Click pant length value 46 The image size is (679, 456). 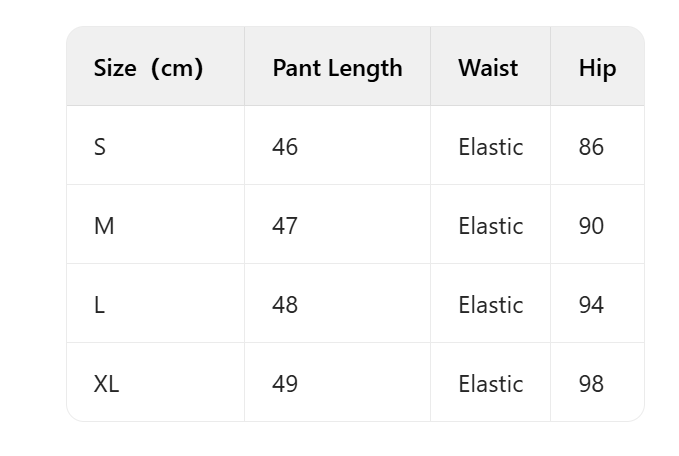pyautogui.click(x=285, y=147)
